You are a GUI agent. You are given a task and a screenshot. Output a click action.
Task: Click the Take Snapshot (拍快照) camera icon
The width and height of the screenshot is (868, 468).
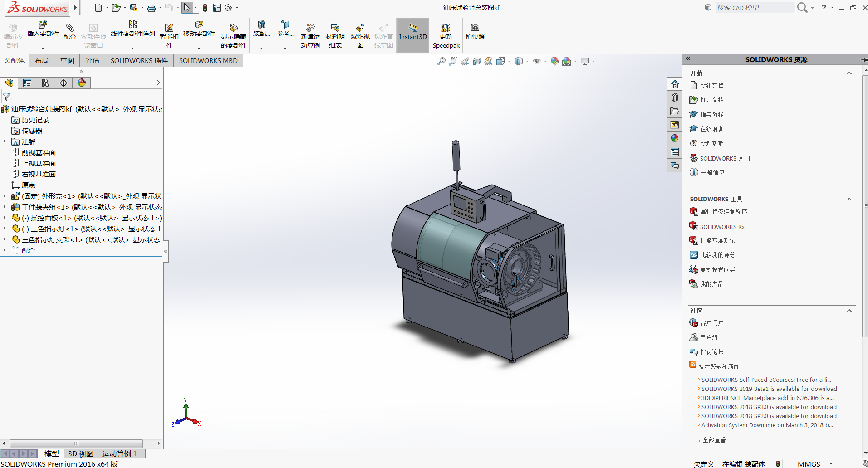pos(475,28)
